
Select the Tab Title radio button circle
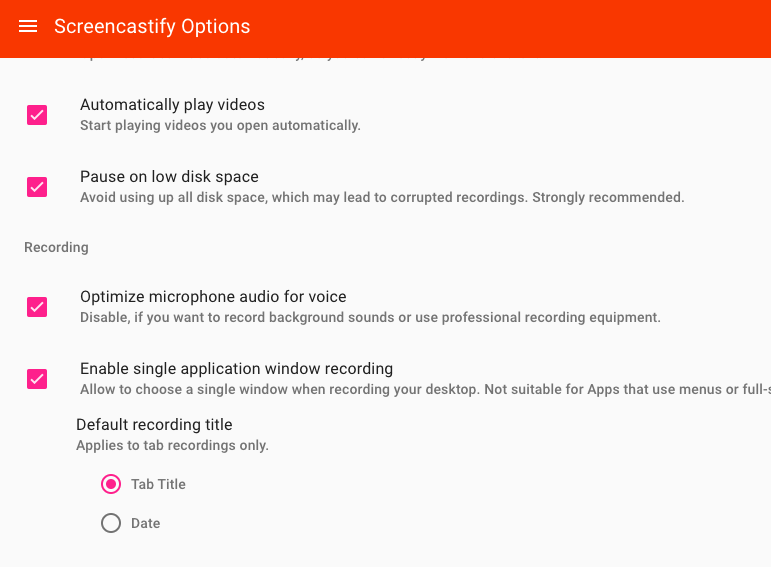pos(111,484)
